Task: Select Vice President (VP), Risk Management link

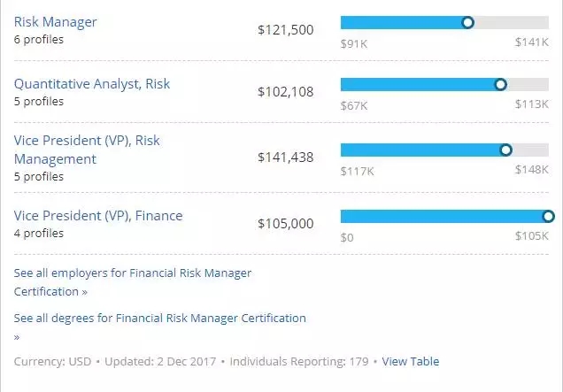Action: coord(87,150)
